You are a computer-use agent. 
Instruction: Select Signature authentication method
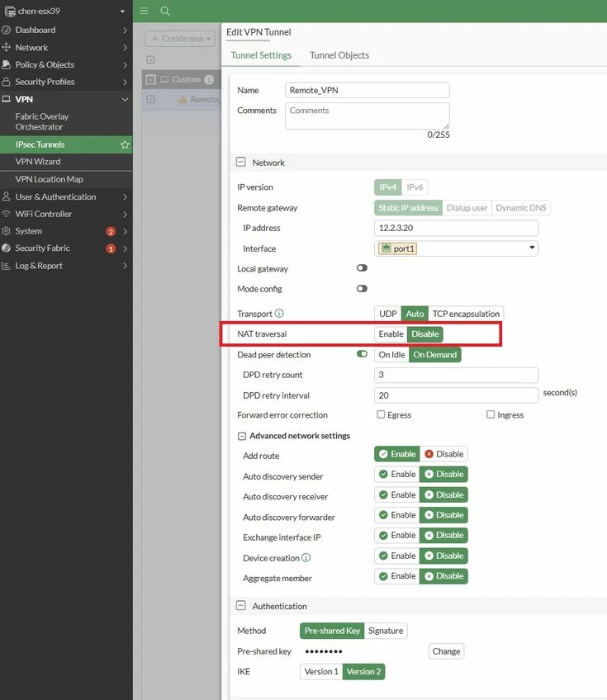point(386,631)
